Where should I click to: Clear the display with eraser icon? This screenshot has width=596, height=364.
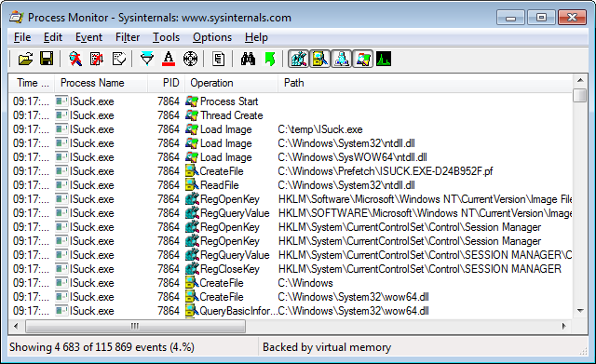point(118,59)
